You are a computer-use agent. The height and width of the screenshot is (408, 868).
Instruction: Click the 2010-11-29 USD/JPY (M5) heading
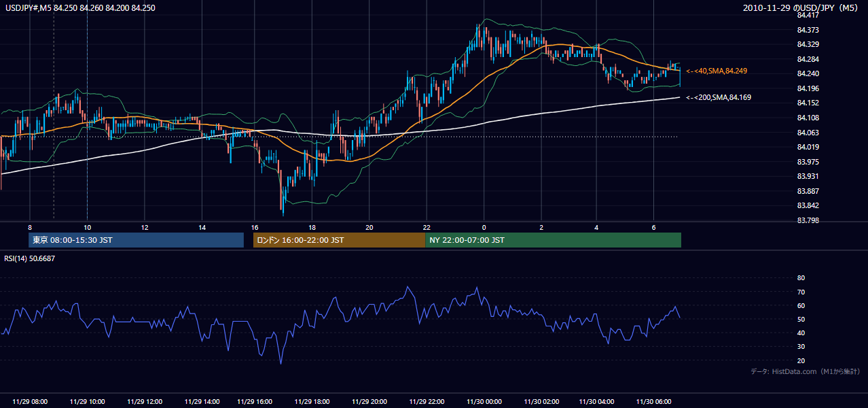[801, 7]
